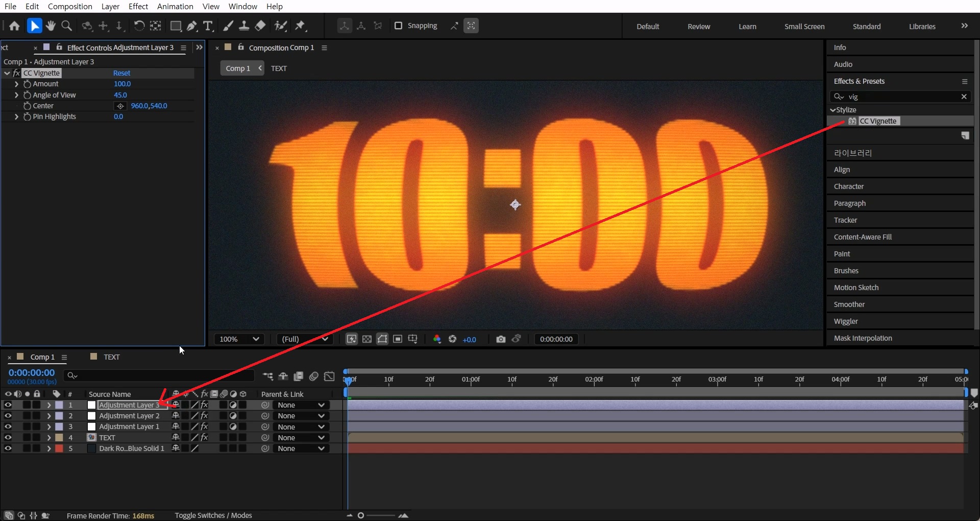Enable the Snapping checkbox
Image resolution: width=980 pixels, height=521 pixels.
(399, 26)
